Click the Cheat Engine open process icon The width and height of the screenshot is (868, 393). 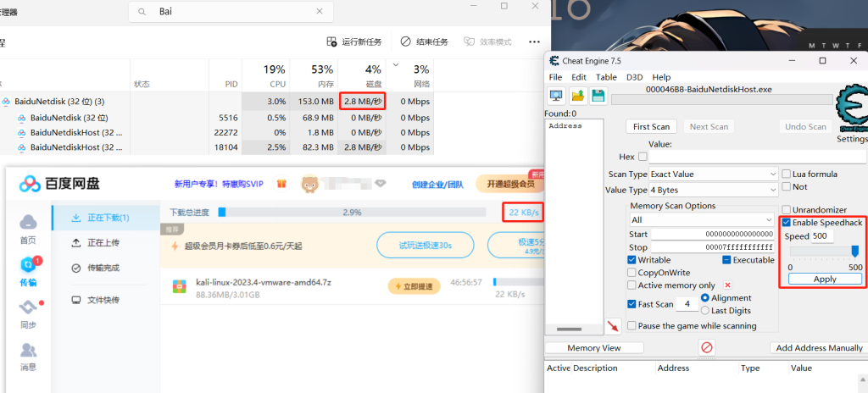click(x=557, y=95)
